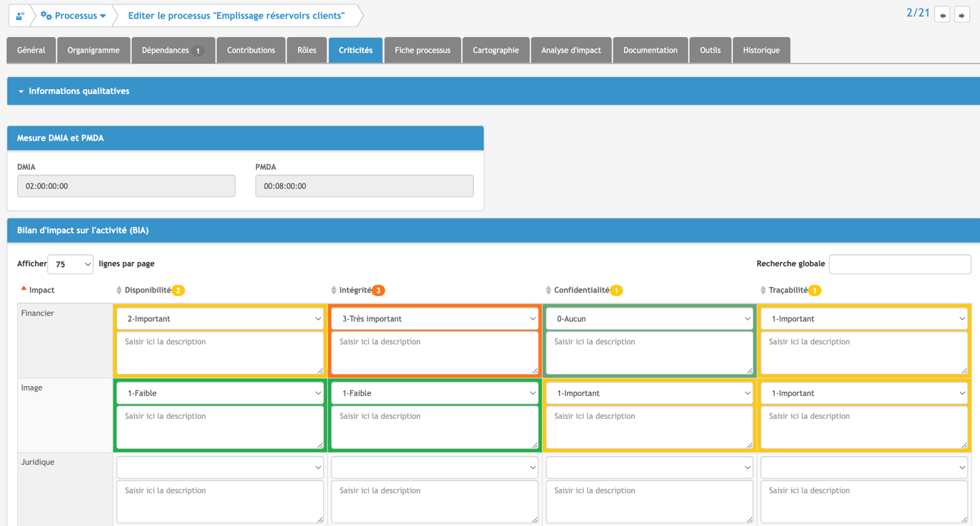
Task: Go to the next process arrow
Action: coord(961,15)
